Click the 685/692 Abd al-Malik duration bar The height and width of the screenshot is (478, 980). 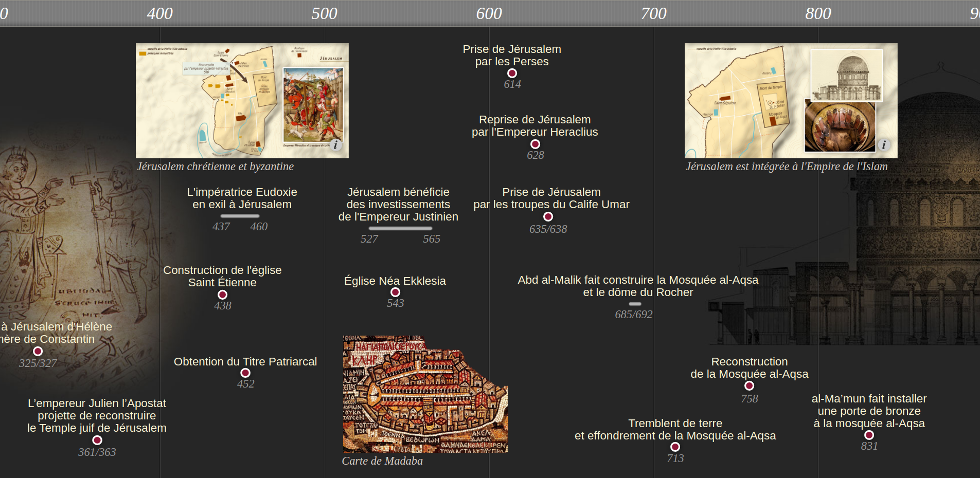pyautogui.click(x=635, y=304)
